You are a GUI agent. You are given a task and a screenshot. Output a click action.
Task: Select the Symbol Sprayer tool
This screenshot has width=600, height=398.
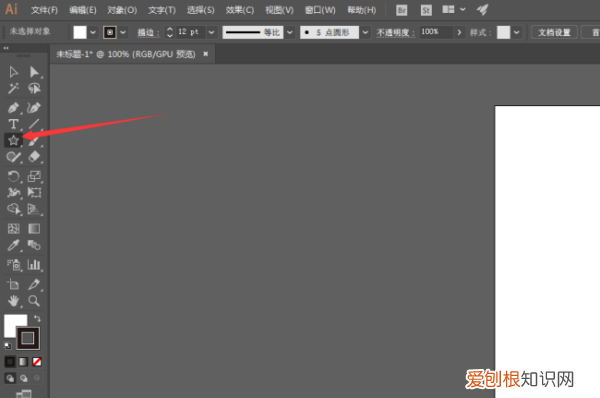pos(13,265)
